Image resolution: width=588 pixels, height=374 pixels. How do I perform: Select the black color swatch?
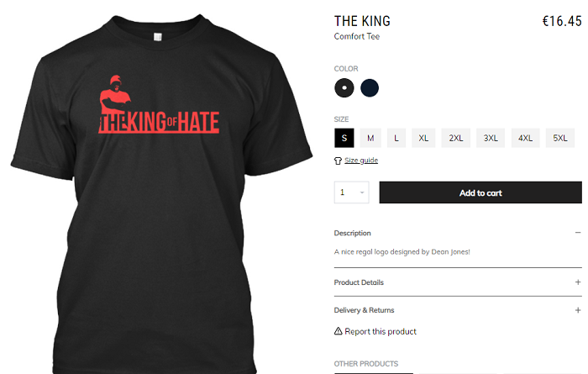point(344,87)
